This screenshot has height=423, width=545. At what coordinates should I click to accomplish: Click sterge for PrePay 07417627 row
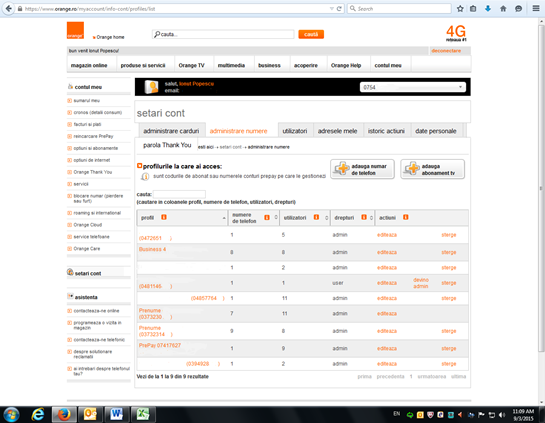[449, 349]
